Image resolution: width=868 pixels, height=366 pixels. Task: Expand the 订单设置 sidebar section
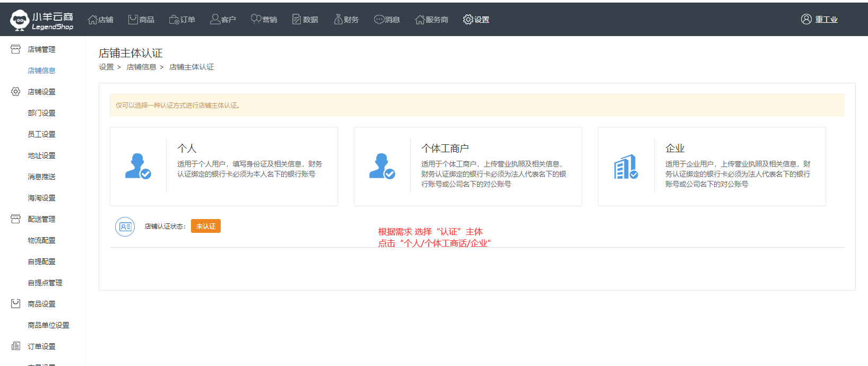pyautogui.click(x=41, y=346)
